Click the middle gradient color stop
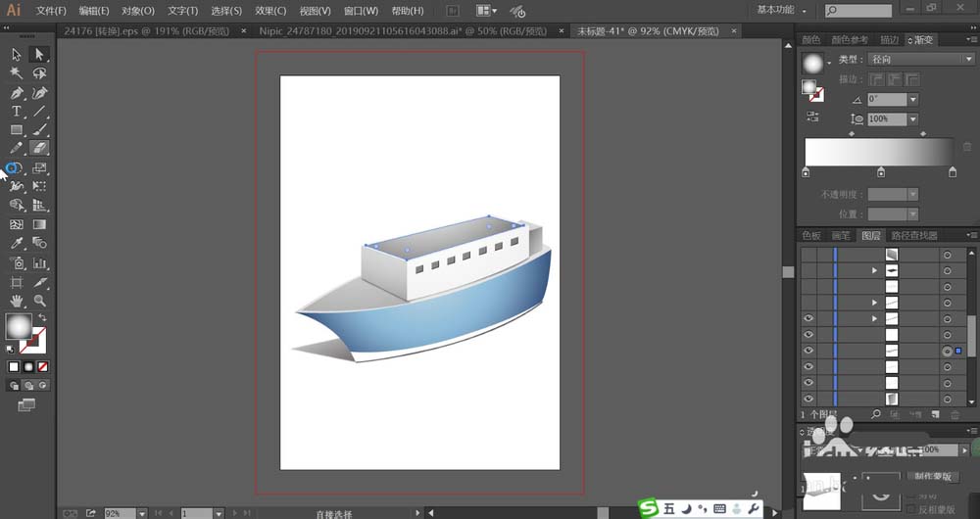 tap(881, 171)
